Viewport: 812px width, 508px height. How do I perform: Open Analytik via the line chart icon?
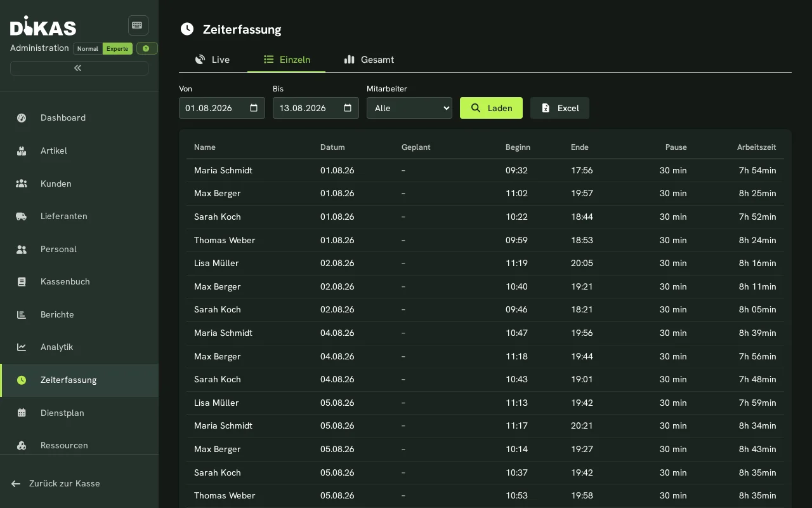[x=22, y=347]
